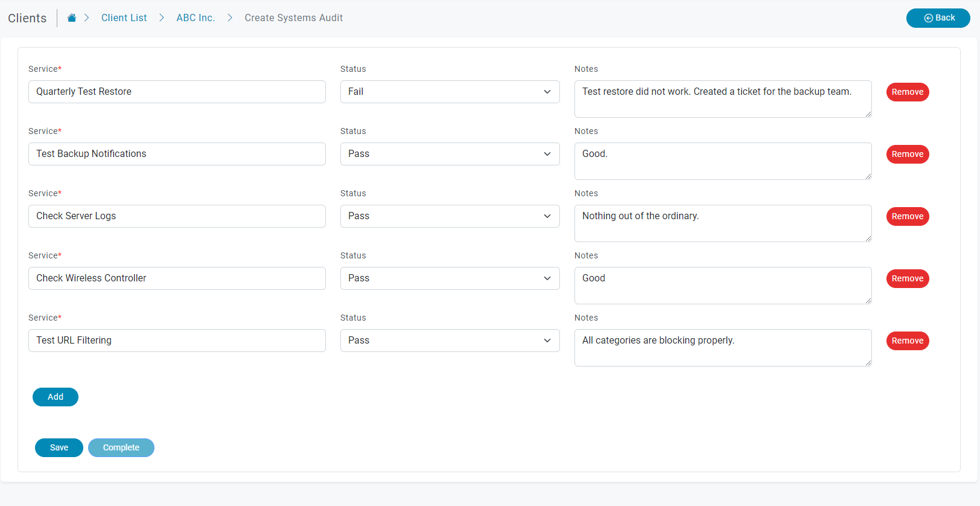The width and height of the screenshot is (980, 506).
Task: Focus the Test URL Filtering service name field
Action: point(177,341)
